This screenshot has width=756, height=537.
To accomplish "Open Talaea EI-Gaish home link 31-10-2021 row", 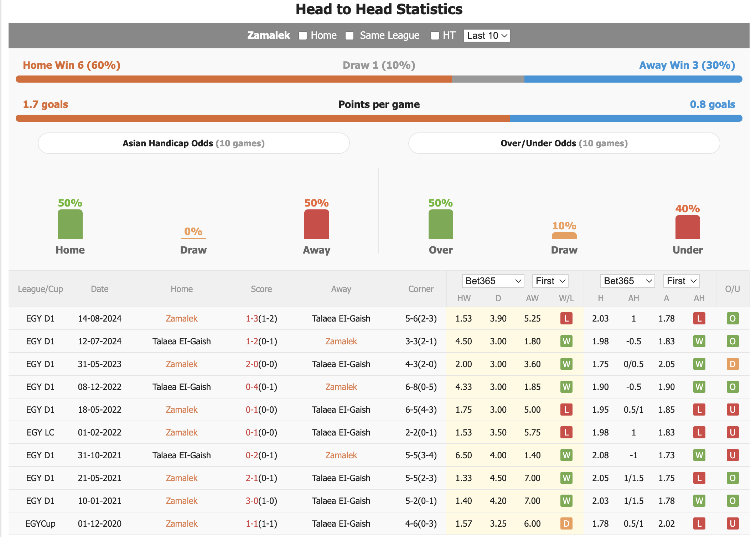I will (182, 455).
